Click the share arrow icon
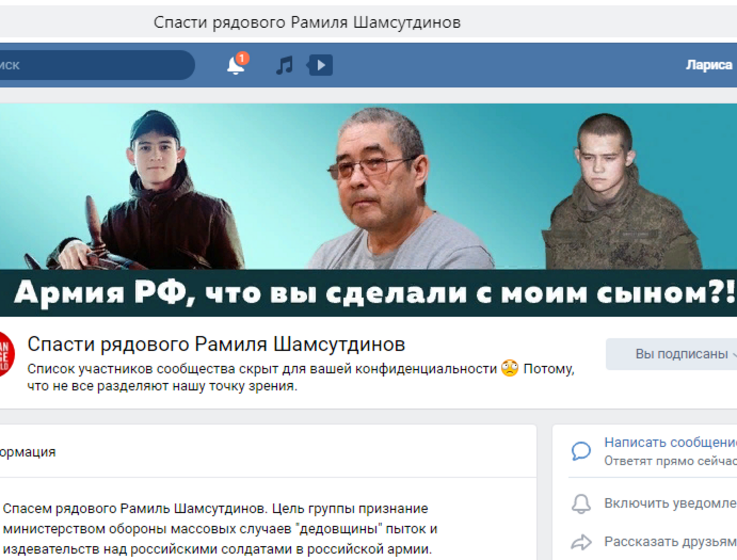The image size is (737, 560). pos(581,542)
